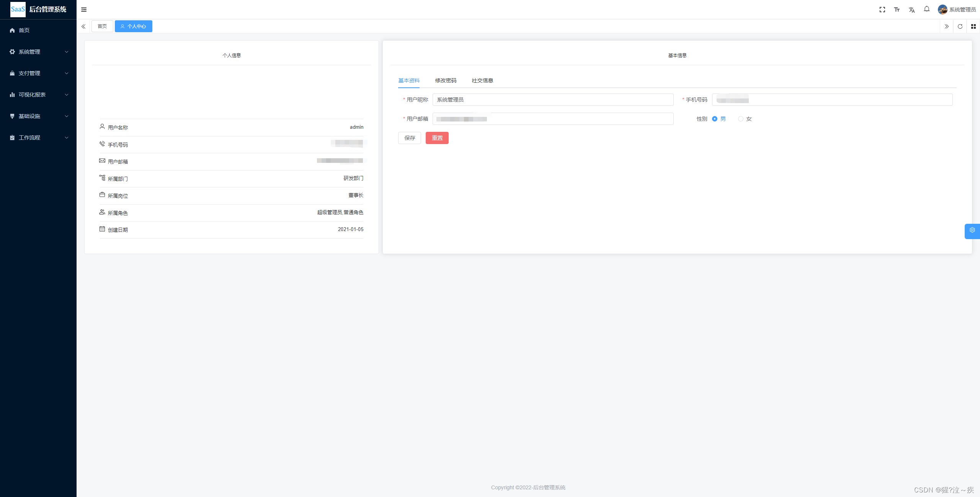
Task: Switch to the 修改密码 tab
Action: click(x=445, y=80)
